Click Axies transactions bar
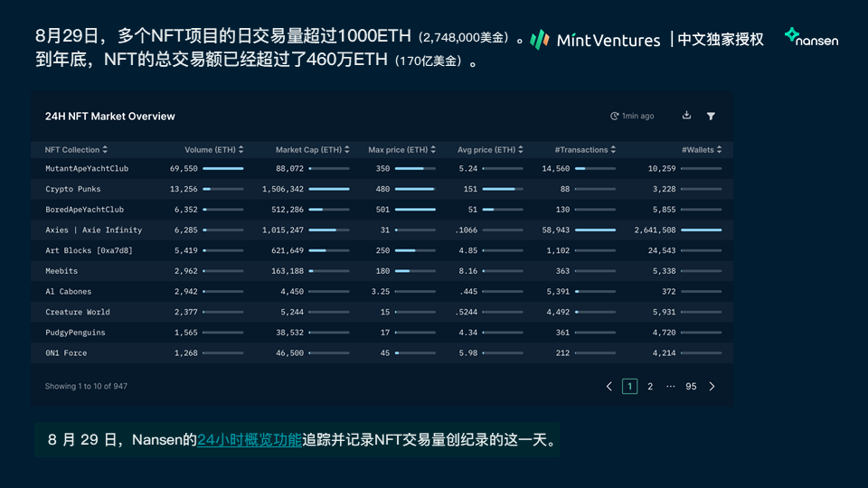Image resolution: width=868 pixels, height=488 pixels. coord(595,230)
